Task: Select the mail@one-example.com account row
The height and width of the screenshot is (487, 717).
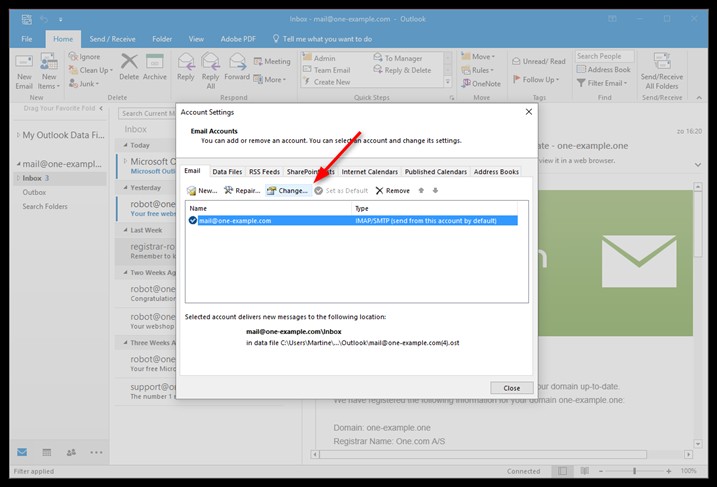Action: point(353,220)
